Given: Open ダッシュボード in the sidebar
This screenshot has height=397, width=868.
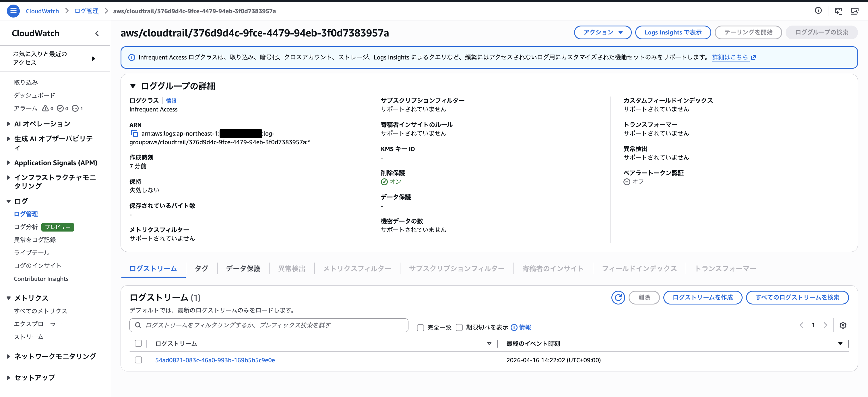Looking at the screenshot, I should click(x=34, y=95).
